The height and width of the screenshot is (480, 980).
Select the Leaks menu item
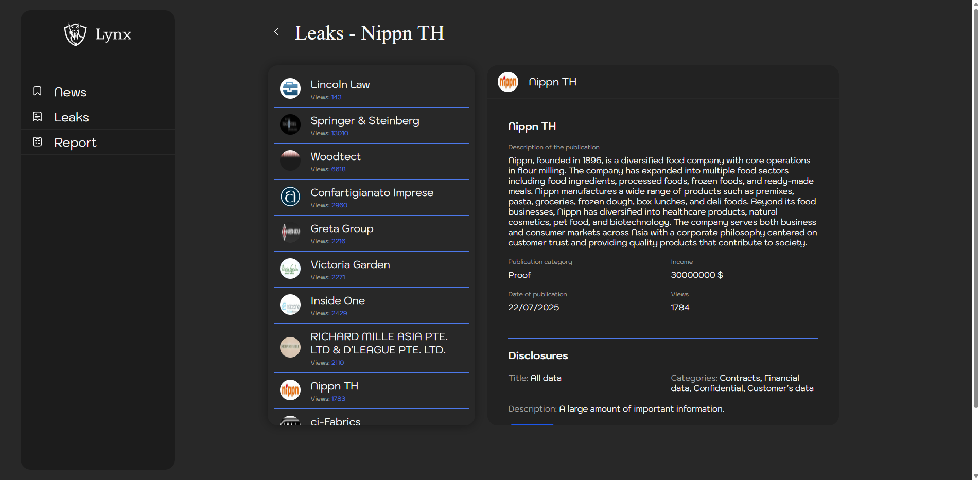point(72,117)
